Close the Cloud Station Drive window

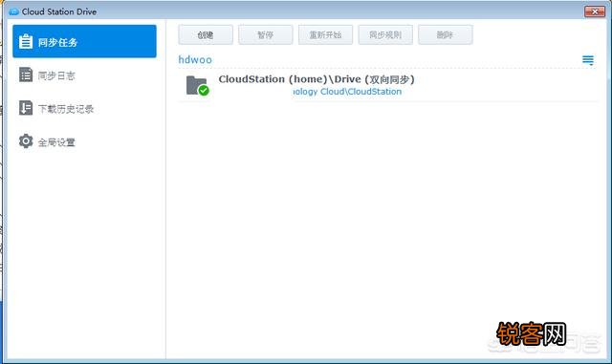[595, 11]
